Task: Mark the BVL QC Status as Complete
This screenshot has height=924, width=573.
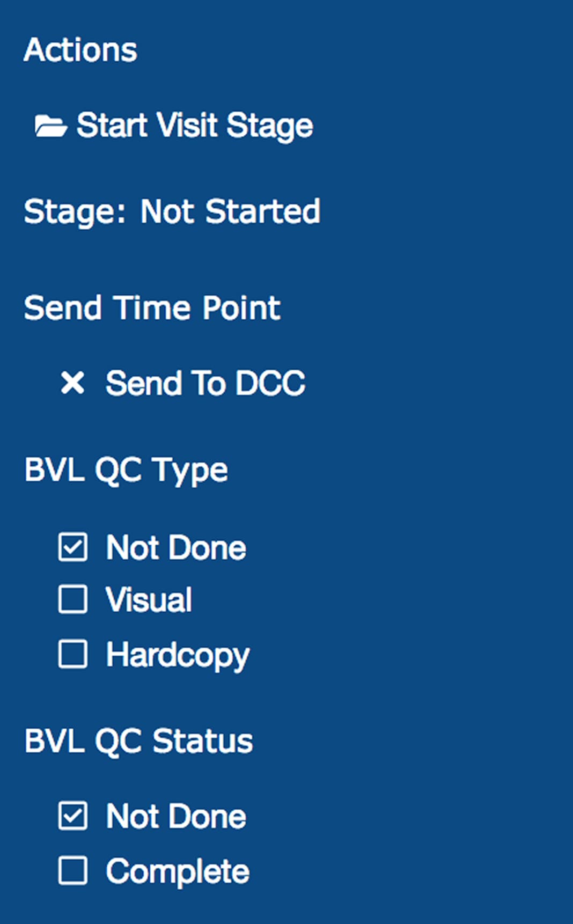Action: [x=72, y=870]
